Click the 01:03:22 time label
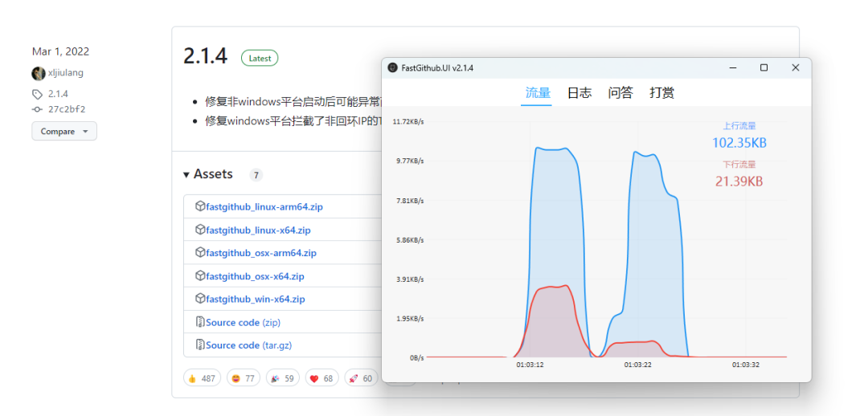 pos(637,365)
